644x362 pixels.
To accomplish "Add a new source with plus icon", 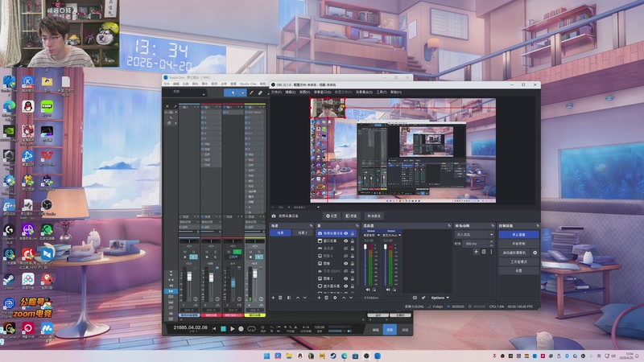I will [x=319, y=298].
